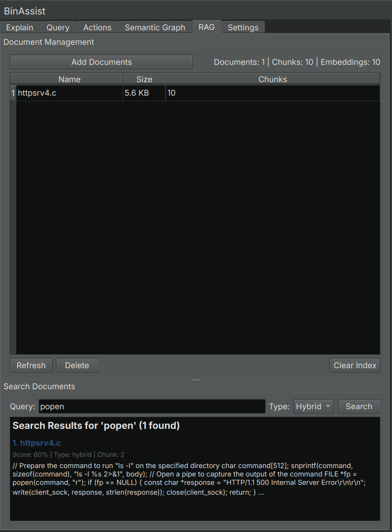Image resolution: width=392 pixels, height=532 pixels.
Task: Switch to the Explain tab
Action: (20, 27)
